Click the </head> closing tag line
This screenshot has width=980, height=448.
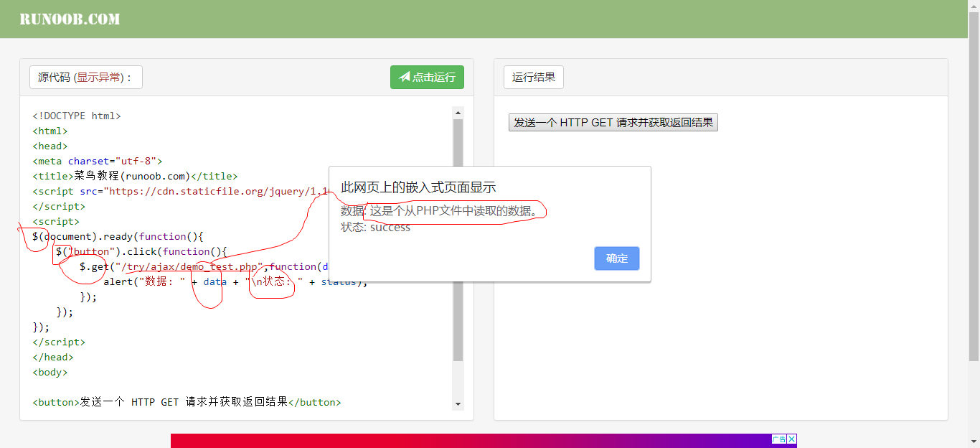tap(53, 357)
